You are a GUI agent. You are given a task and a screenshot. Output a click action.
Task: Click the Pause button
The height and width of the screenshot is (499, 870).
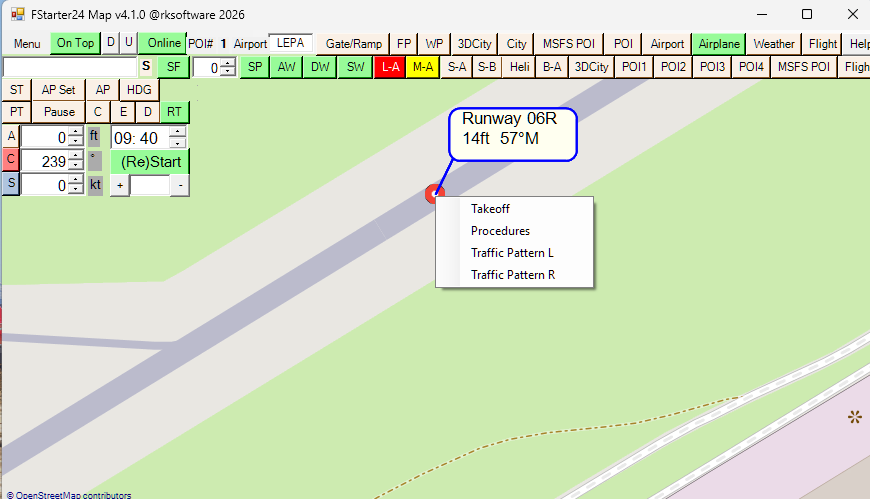(59, 112)
